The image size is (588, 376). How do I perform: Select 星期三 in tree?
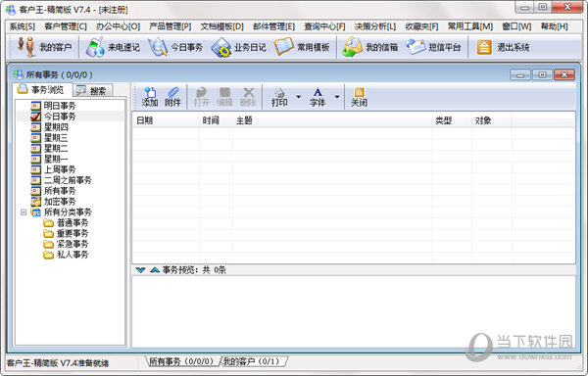coord(56,138)
